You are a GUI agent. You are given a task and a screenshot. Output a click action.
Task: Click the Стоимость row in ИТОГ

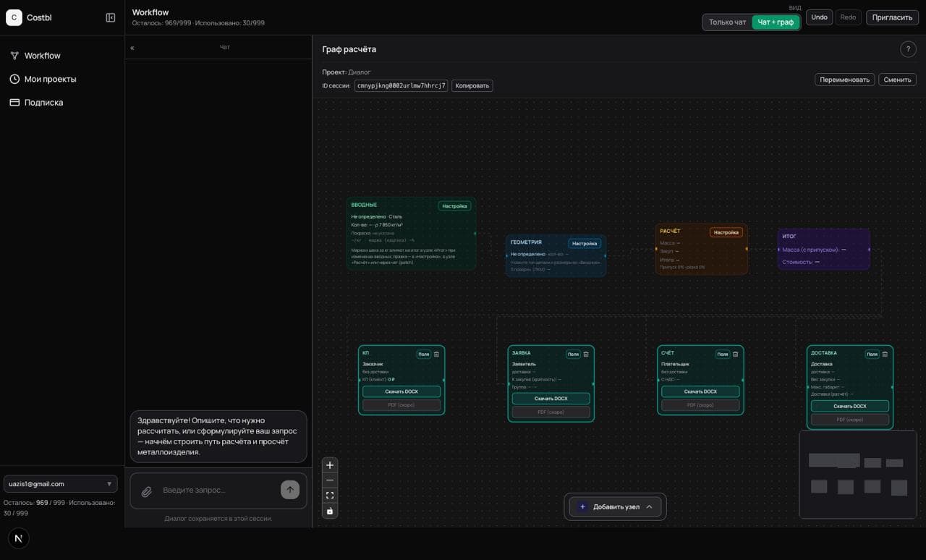801,262
